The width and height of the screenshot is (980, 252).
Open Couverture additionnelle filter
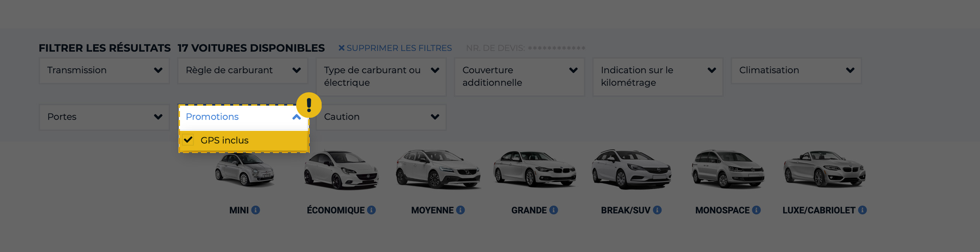click(519, 76)
